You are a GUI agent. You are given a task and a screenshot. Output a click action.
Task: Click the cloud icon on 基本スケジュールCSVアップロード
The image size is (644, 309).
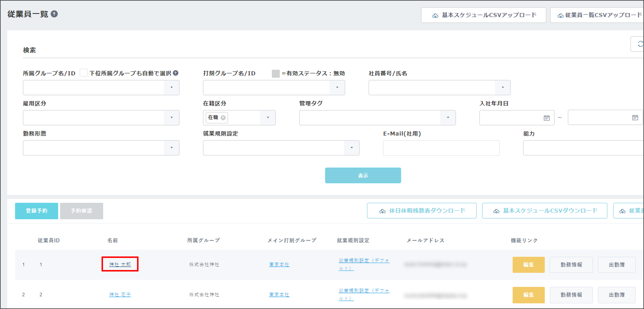pyautogui.click(x=435, y=15)
